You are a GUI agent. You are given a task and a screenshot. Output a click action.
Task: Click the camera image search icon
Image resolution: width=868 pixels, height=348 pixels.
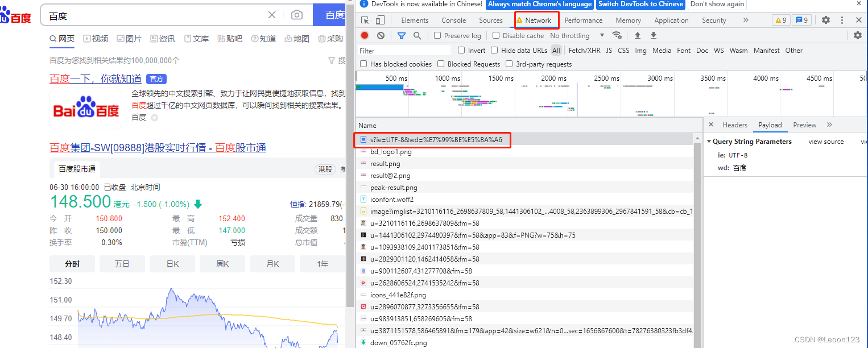click(x=296, y=15)
